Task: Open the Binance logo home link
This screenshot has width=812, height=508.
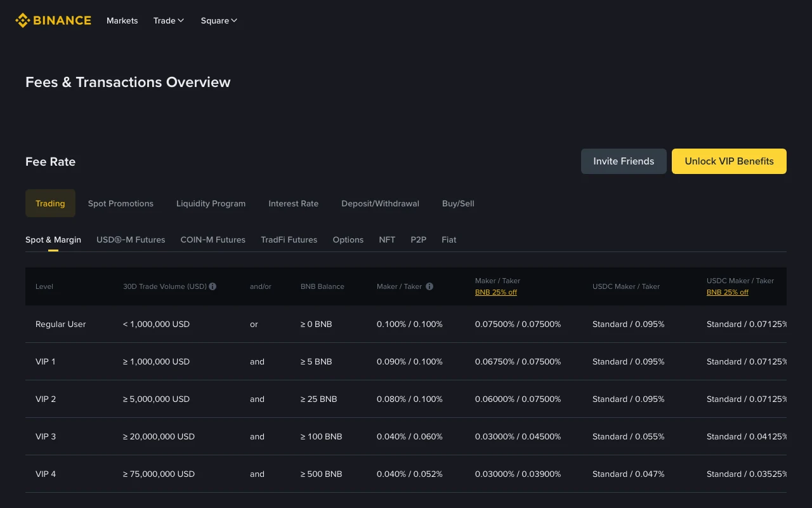Action: 53,20
